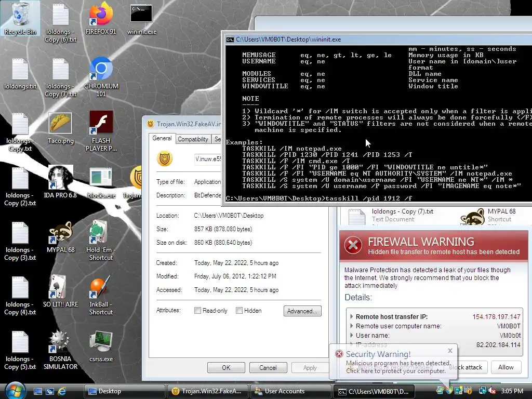Open User Accounts taskbar button
The width and height of the screenshot is (532, 399).
pos(291,391)
